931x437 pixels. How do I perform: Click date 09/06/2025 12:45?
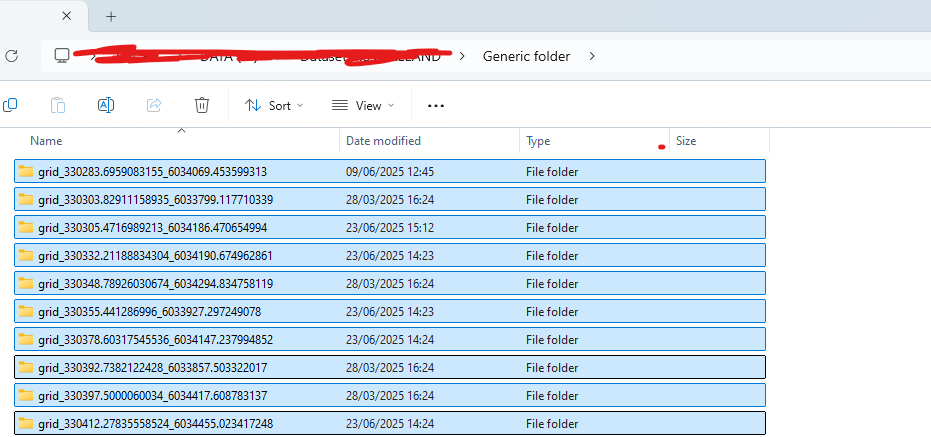pyautogui.click(x=390, y=172)
